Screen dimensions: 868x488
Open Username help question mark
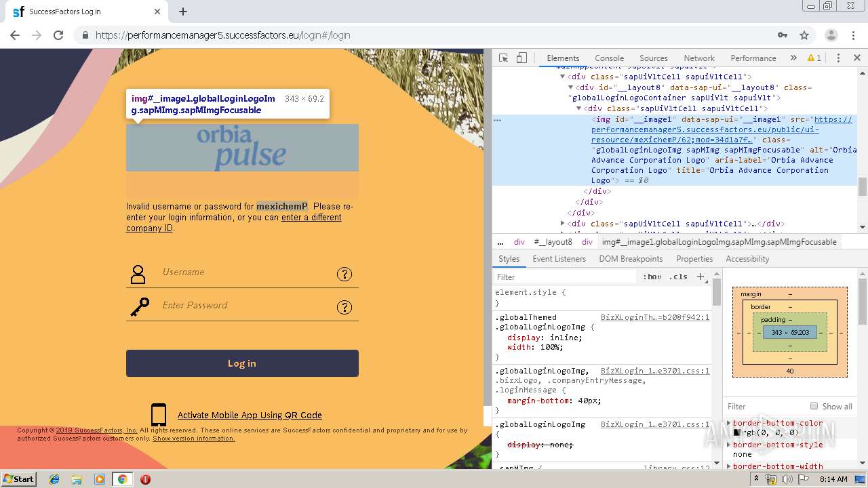tap(344, 274)
